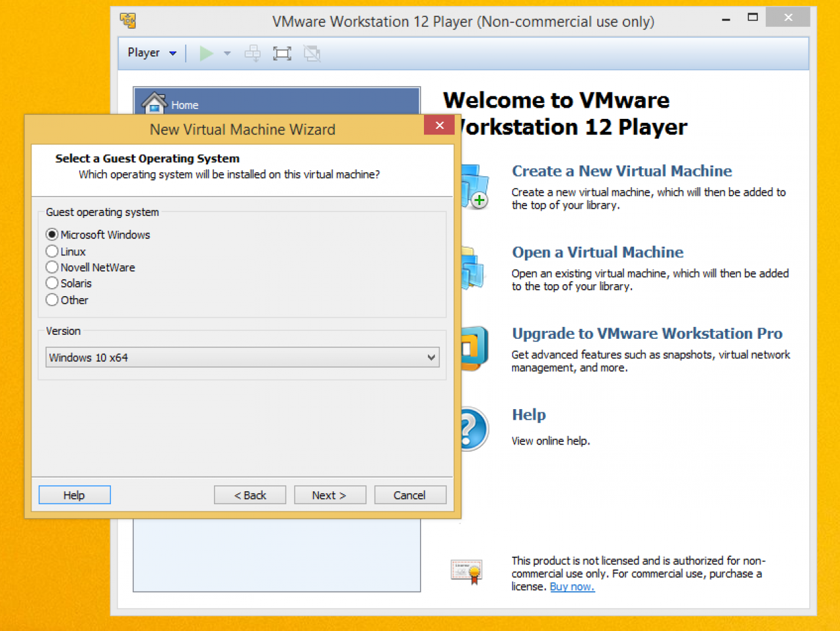The width and height of the screenshot is (840, 631).
Task: Click the Back button in the wizard
Action: click(x=250, y=495)
